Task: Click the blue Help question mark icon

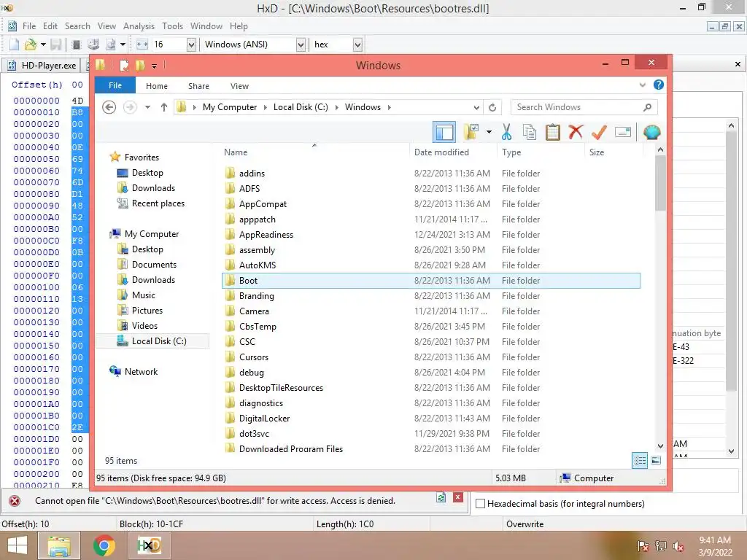Action: [659, 85]
